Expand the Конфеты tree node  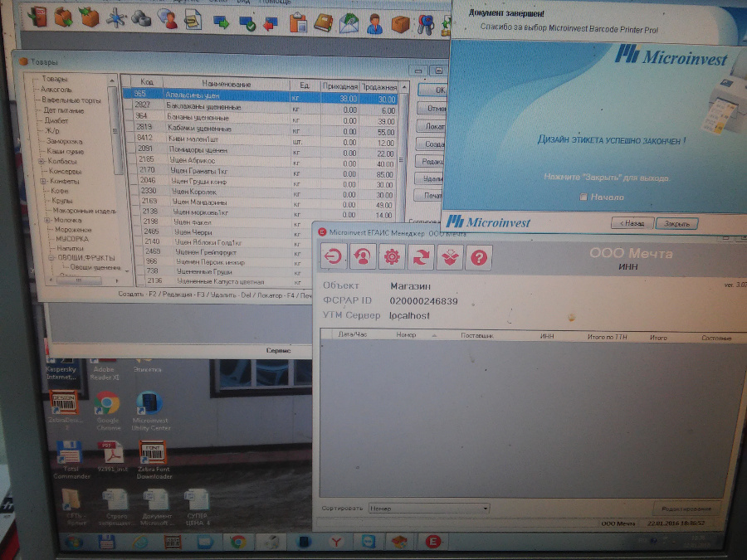tap(43, 182)
